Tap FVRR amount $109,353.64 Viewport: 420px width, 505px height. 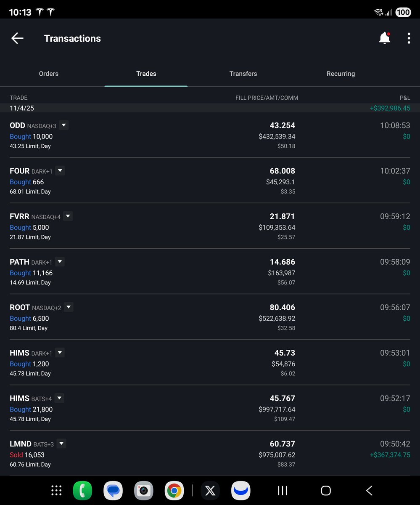click(277, 228)
